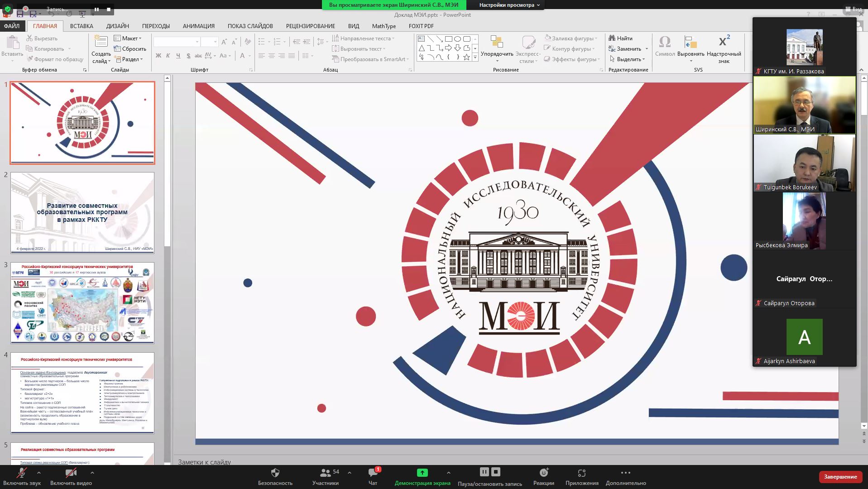The image size is (868, 489).
Task: Open the Layout (Макет) dropdown
Action: 128,38
